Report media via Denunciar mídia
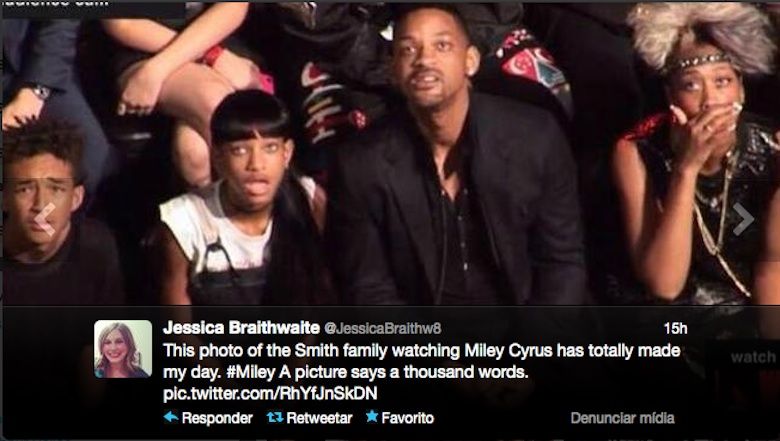This screenshot has height=441, width=780. [622, 418]
